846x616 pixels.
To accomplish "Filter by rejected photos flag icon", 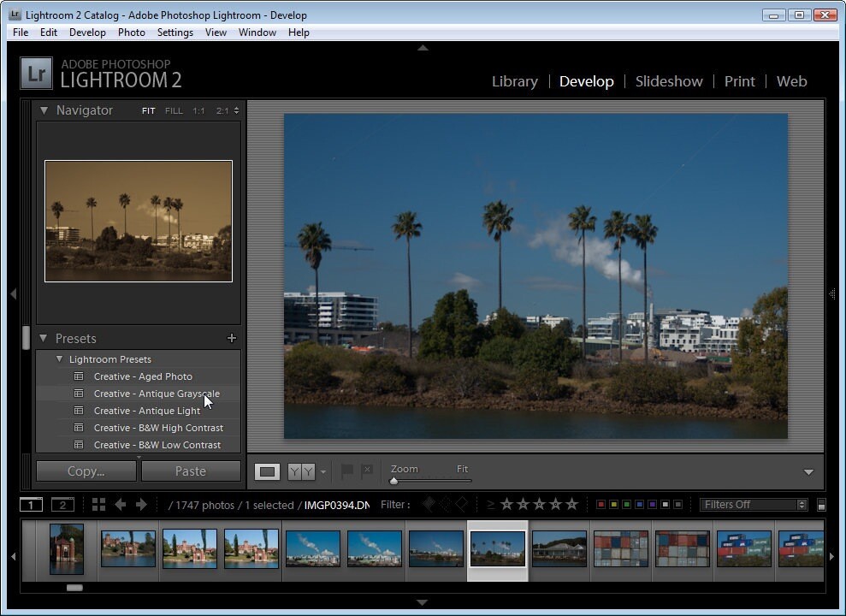I will pos(462,504).
